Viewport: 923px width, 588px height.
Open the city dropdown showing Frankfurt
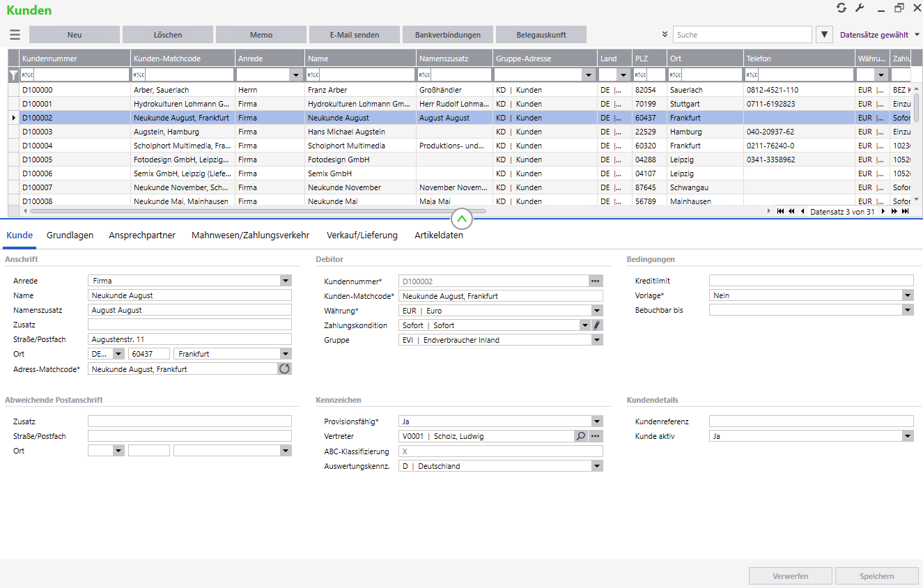click(286, 354)
